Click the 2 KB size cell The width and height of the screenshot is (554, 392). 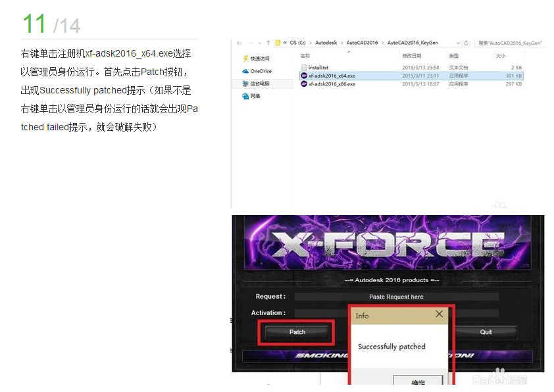pos(516,68)
